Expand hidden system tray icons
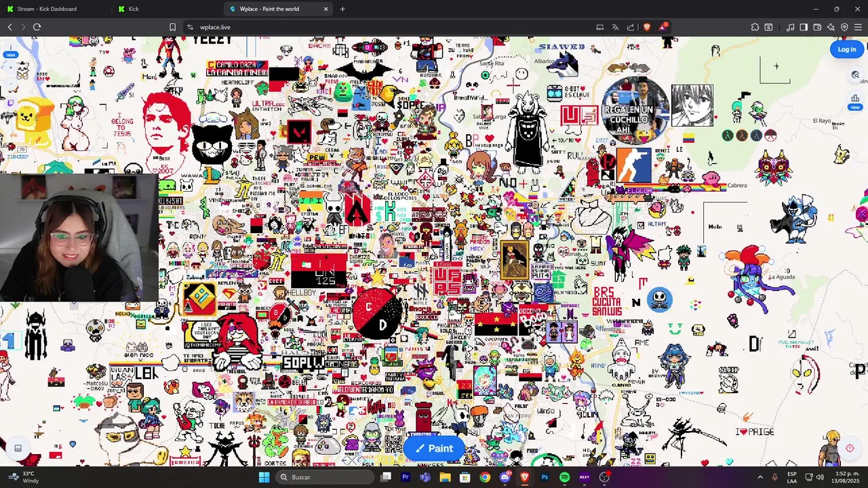This screenshot has height=488, width=868. pos(759,477)
